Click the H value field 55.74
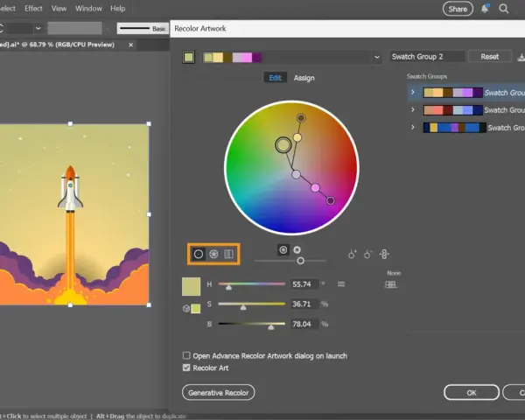This screenshot has width=525, height=420. (304, 284)
